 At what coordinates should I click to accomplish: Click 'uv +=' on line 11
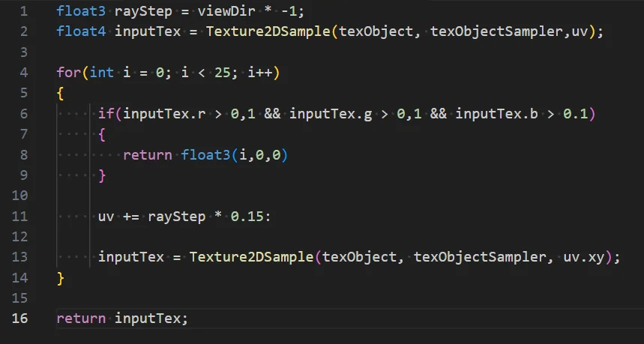118,217
